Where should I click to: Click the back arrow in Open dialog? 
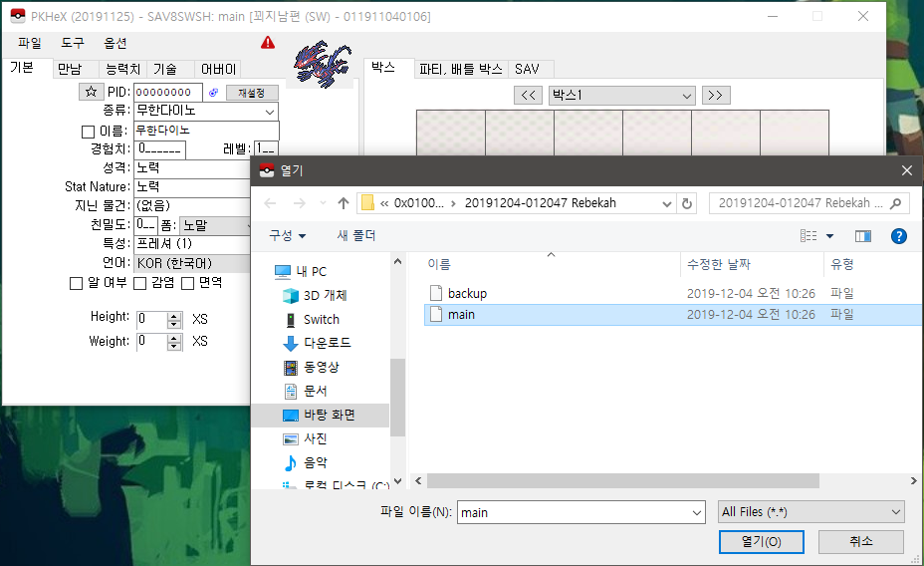pos(270,203)
